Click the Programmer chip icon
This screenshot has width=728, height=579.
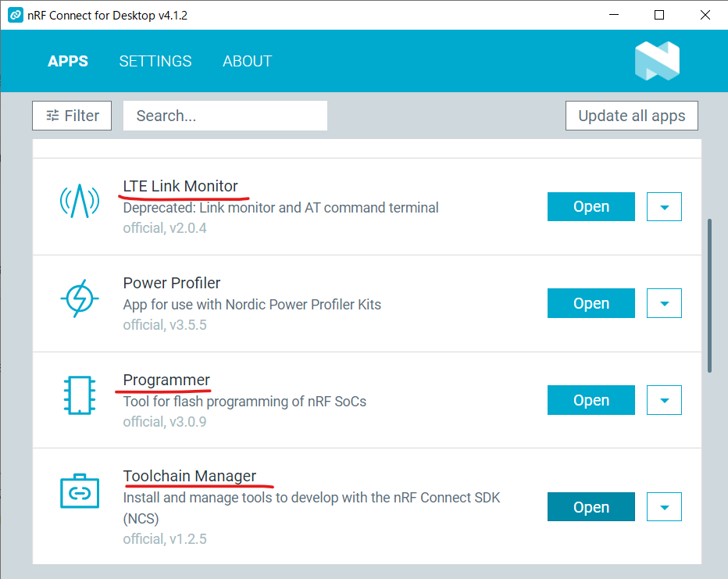[x=80, y=396]
